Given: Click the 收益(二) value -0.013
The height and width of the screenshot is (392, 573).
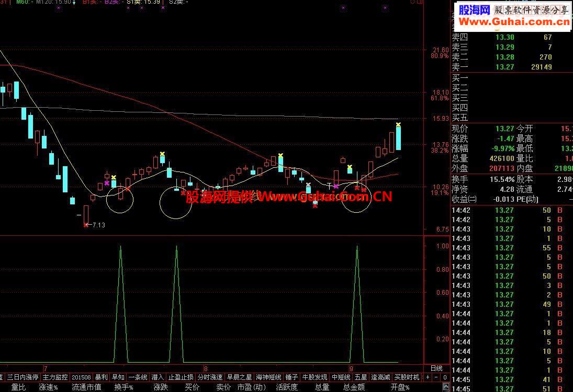Looking at the screenshot, I should coord(503,199).
